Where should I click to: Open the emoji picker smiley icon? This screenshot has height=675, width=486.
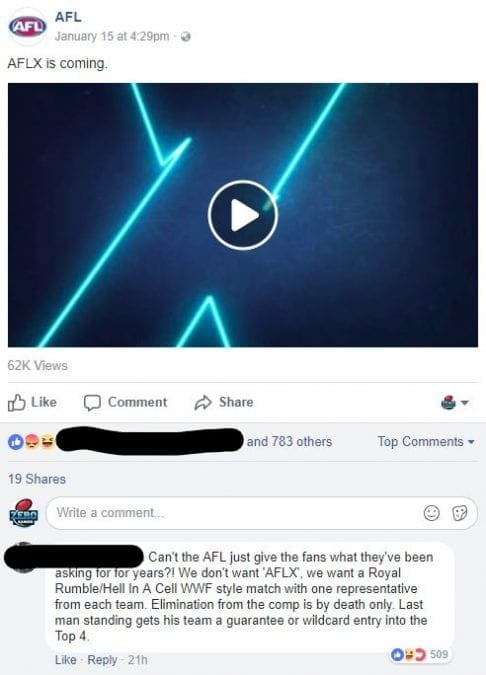(431, 513)
